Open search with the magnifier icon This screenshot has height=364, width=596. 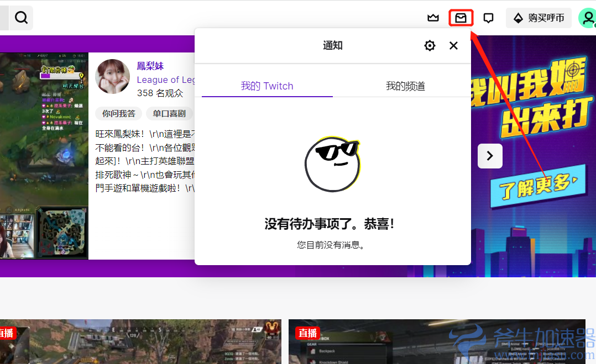21,17
